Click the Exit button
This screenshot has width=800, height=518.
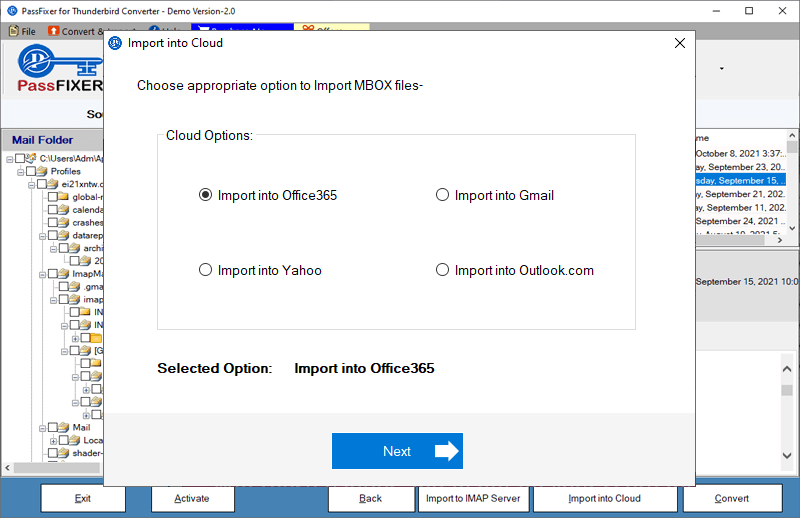pyautogui.click(x=83, y=499)
